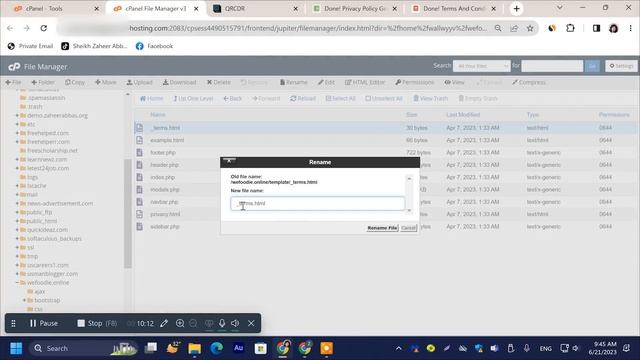Open File Manager Settings
The width and height of the screenshot is (640, 360).
click(x=621, y=66)
